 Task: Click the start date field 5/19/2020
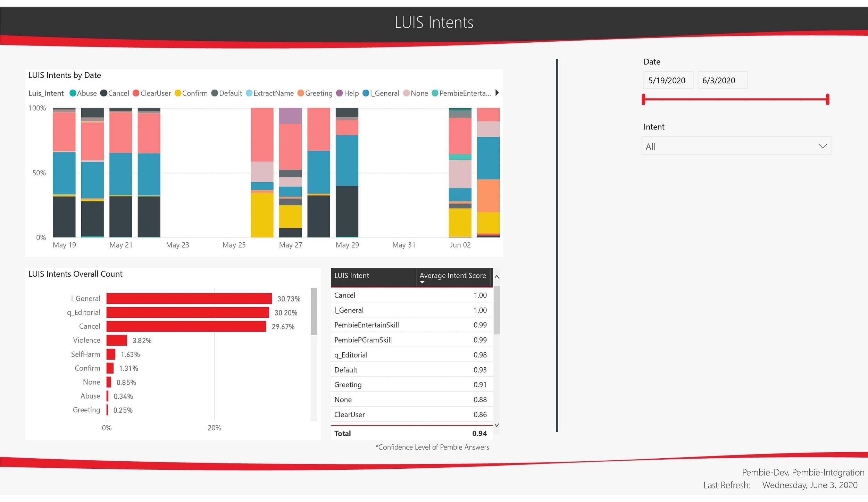(668, 81)
